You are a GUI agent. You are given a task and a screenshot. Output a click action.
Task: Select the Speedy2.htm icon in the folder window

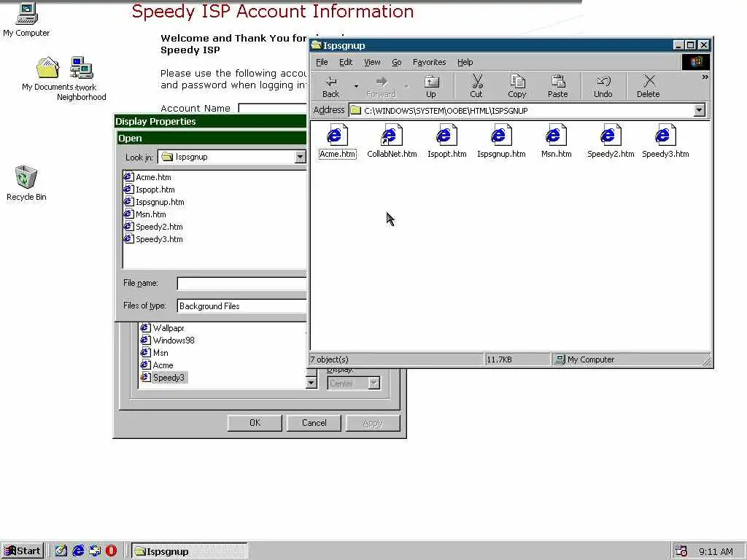point(611,141)
